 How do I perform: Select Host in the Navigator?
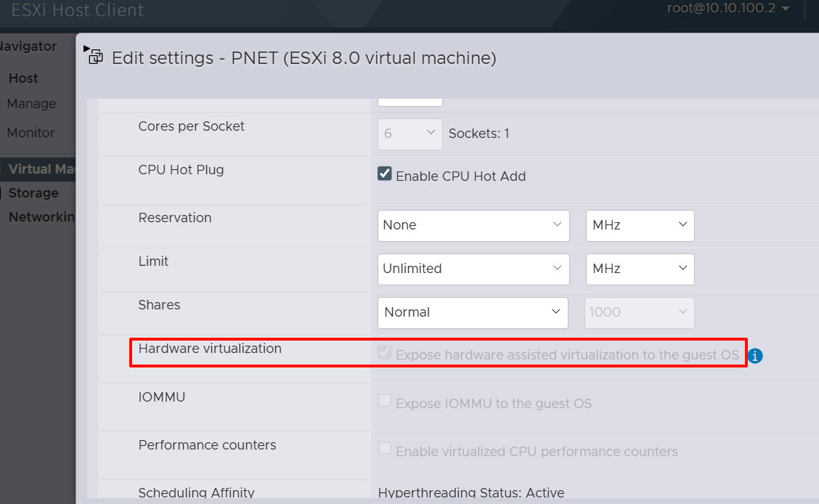pos(23,78)
